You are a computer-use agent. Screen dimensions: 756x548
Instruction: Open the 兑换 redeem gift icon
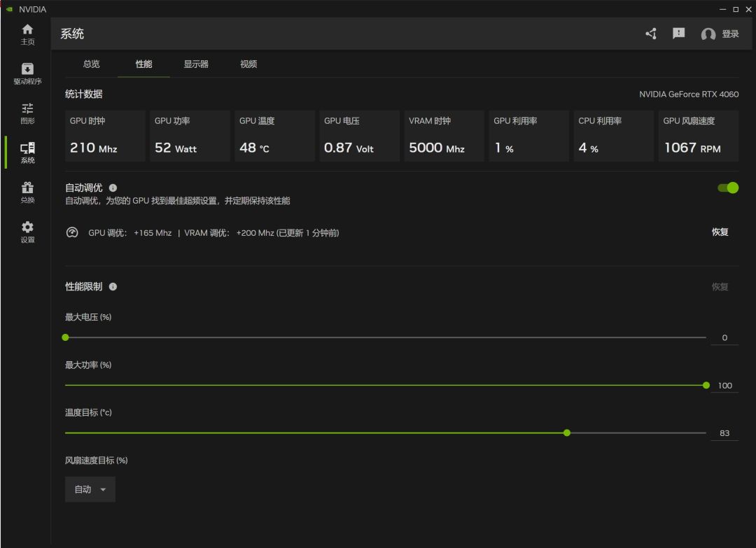27,192
